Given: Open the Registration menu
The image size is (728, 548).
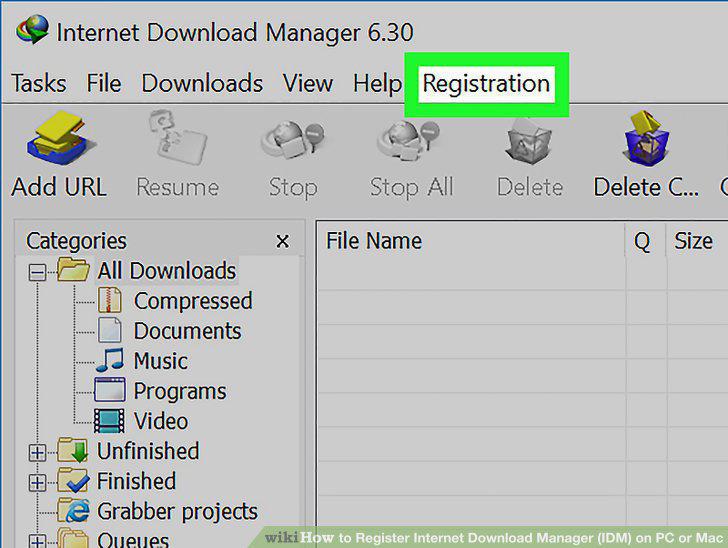Looking at the screenshot, I should click(486, 84).
